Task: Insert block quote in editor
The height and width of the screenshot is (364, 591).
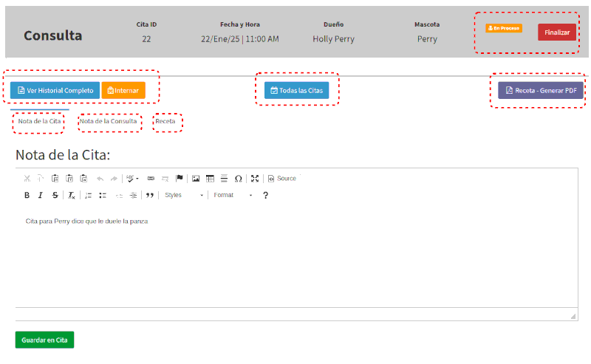Action: pos(150,196)
